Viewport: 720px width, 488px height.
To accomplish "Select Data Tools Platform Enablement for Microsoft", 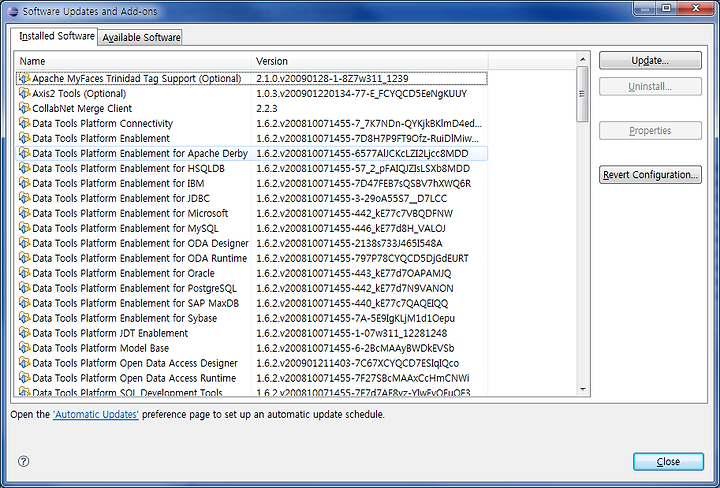I will click(x=252, y=213).
